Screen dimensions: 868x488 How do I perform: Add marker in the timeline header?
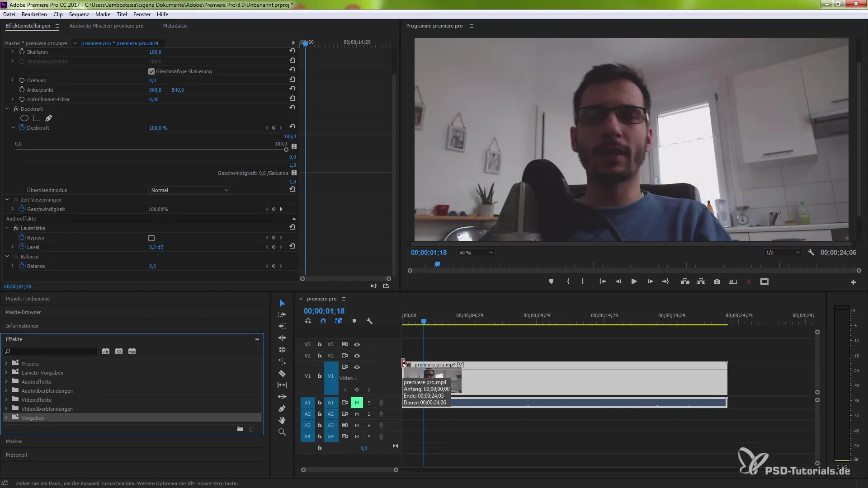[x=354, y=321]
